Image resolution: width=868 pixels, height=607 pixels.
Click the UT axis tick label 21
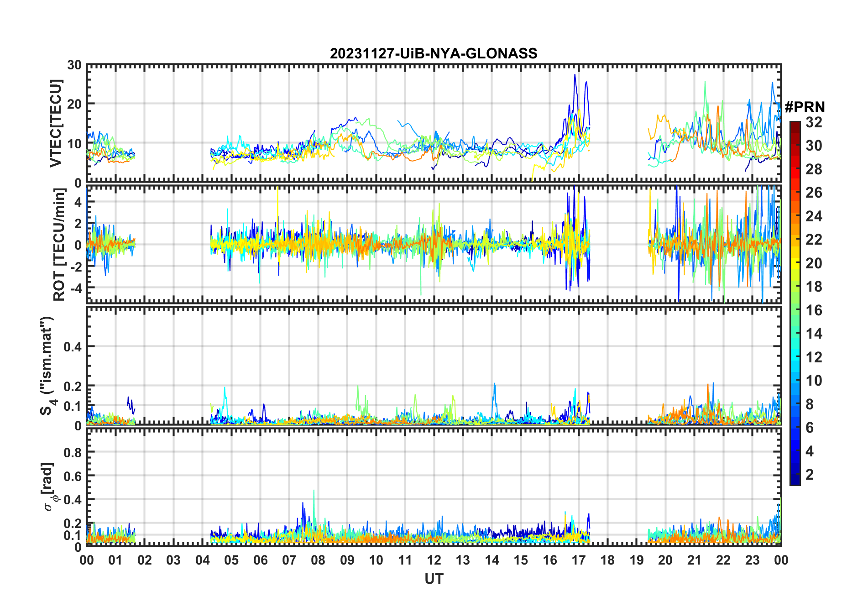pyautogui.click(x=694, y=560)
